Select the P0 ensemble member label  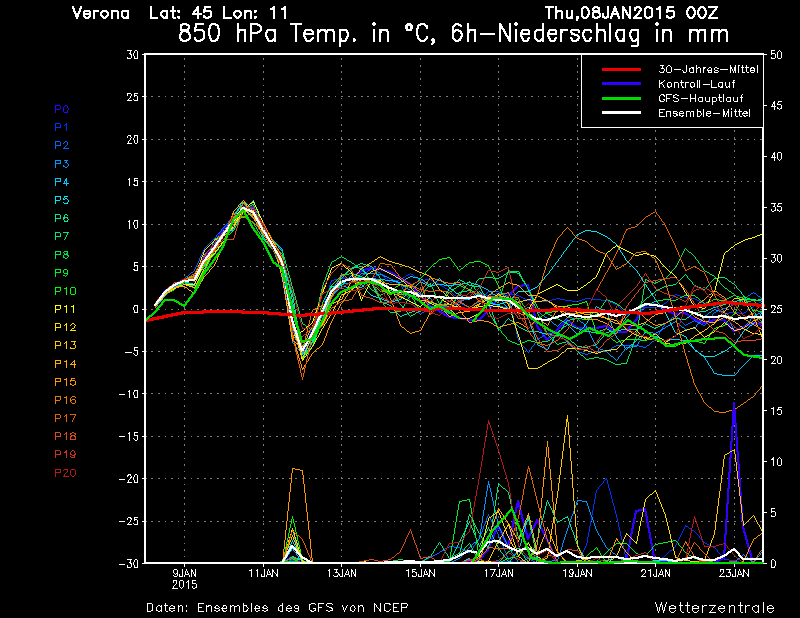click(62, 109)
